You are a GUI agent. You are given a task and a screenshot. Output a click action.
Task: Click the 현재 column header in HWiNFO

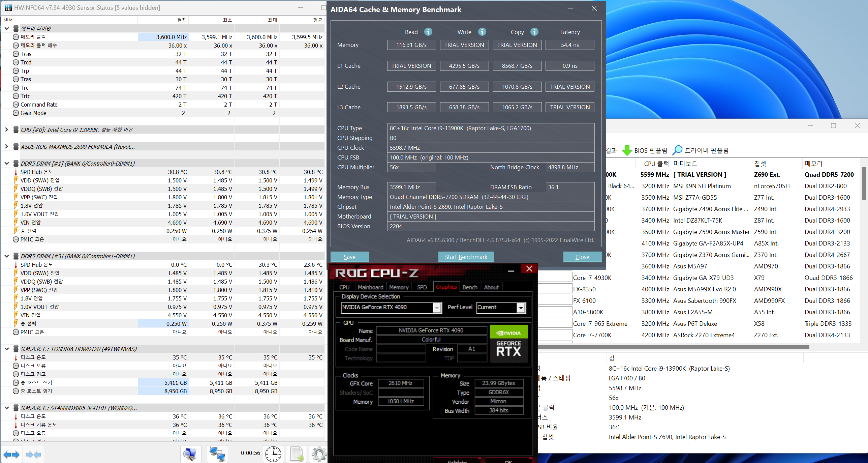[x=163, y=20]
